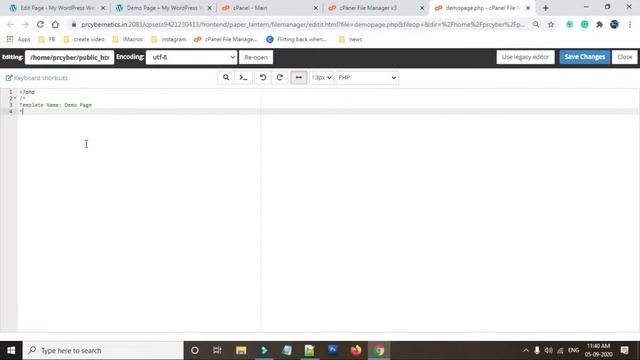Open the Chrome profile avatar
The width and height of the screenshot is (640, 360).
pos(614,24)
